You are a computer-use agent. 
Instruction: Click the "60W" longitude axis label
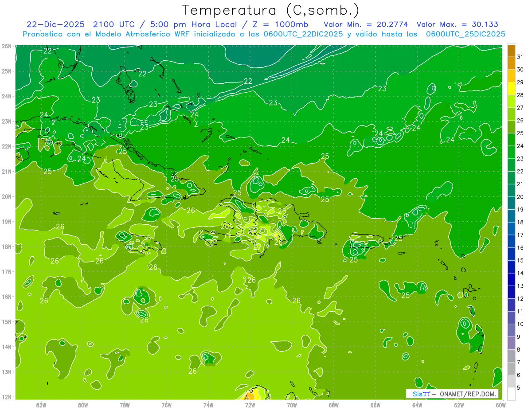[501, 405]
